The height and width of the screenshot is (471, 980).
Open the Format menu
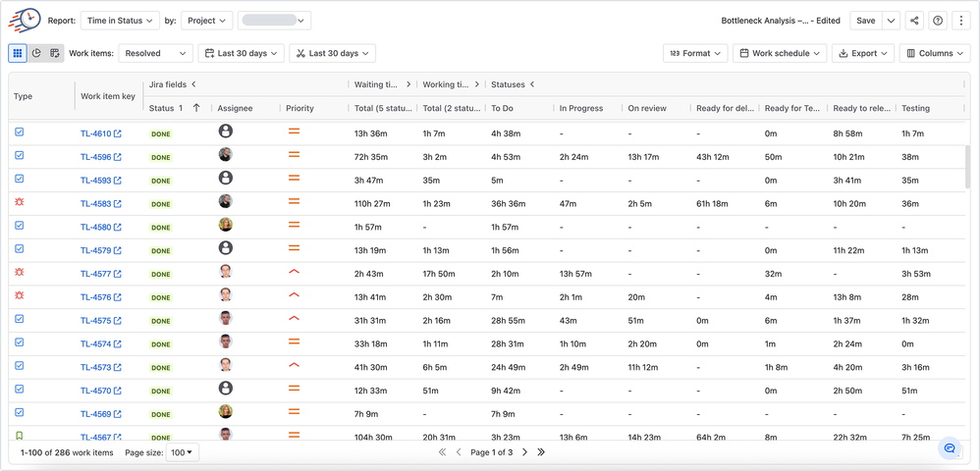coord(695,53)
